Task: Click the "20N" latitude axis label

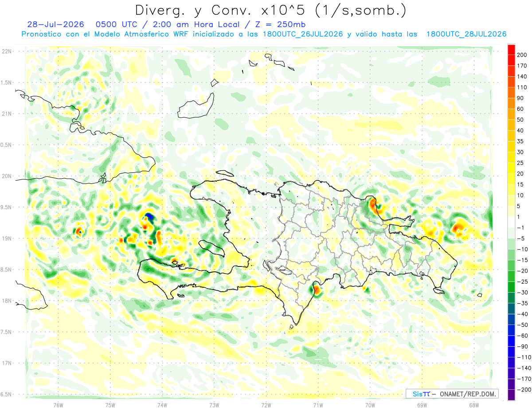Action: click(x=7, y=176)
